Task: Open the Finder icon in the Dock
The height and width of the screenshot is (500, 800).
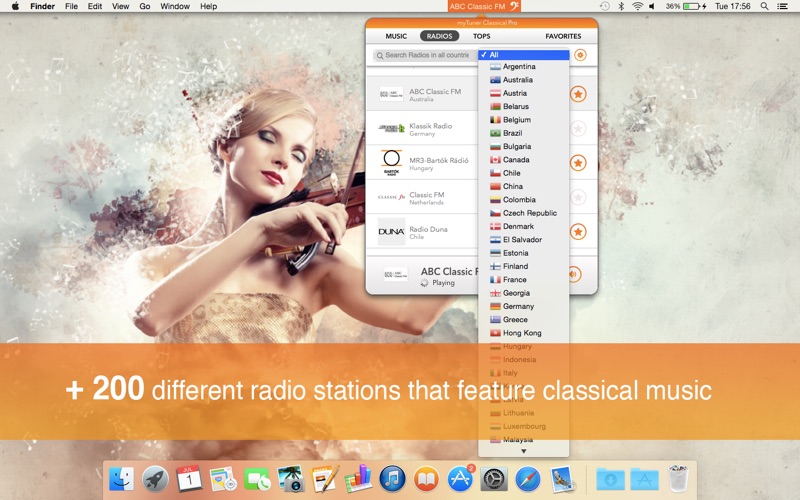Action: pyautogui.click(x=121, y=479)
